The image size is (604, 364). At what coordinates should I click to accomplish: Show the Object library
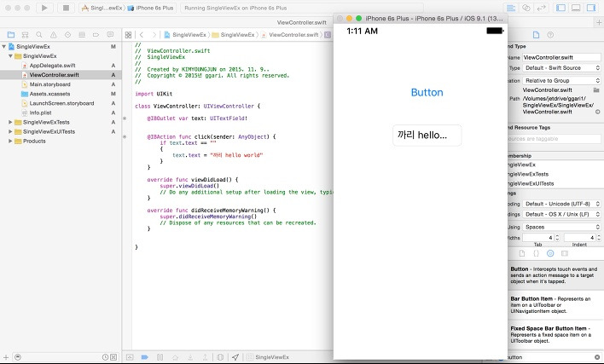550,253
